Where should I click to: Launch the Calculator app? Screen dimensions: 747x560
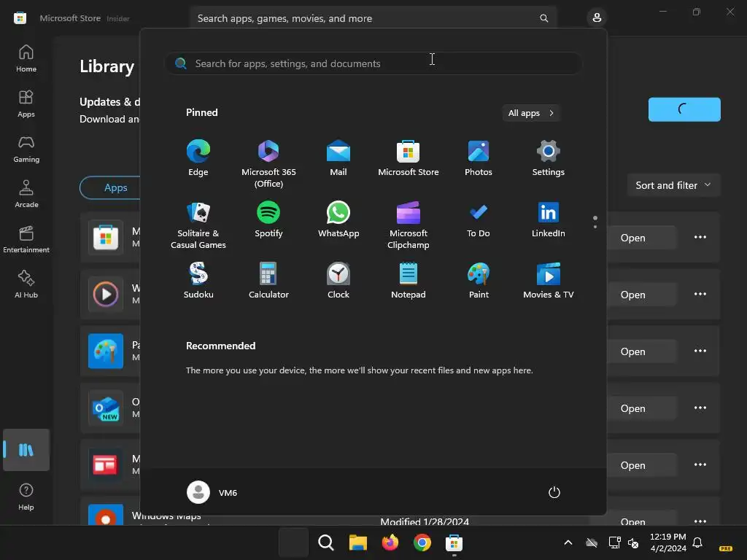(268, 281)
